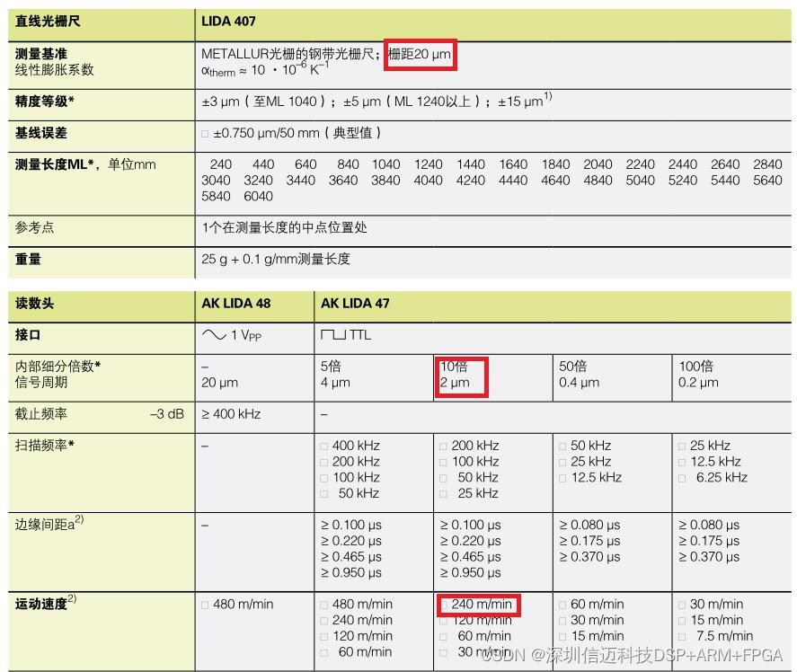The height and width of the screenshot is (672, 797).
Task: Check the 400 kHz scanning frequency checkbox
Action: pos(324,446)
